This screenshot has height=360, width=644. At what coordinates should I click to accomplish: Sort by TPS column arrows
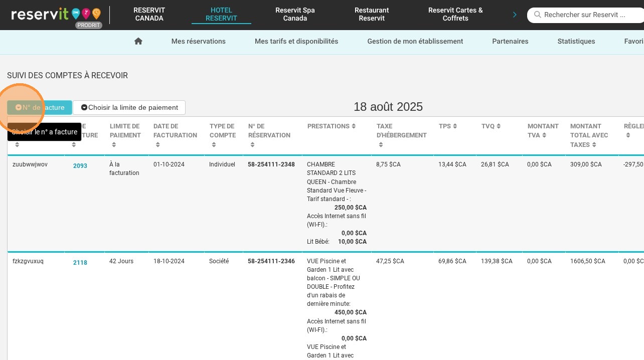click(x=455, y=126)
